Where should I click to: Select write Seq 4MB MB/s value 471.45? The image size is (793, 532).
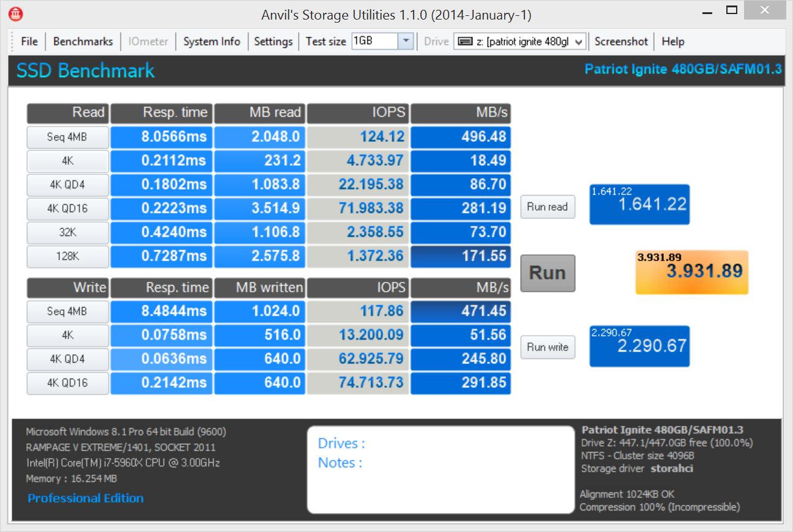coord(461,311)
